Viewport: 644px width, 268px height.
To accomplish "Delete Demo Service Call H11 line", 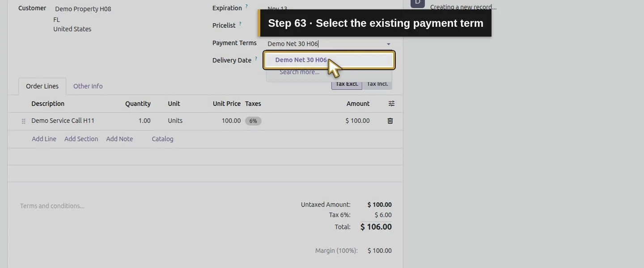I will 390,121.
